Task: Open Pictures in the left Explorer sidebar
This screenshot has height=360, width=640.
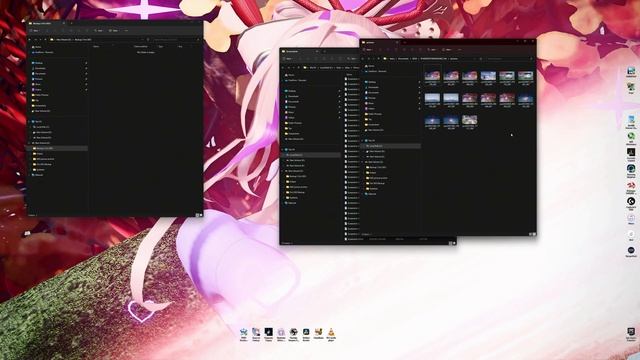Action: pyautogui.click(x=39, y=79)
